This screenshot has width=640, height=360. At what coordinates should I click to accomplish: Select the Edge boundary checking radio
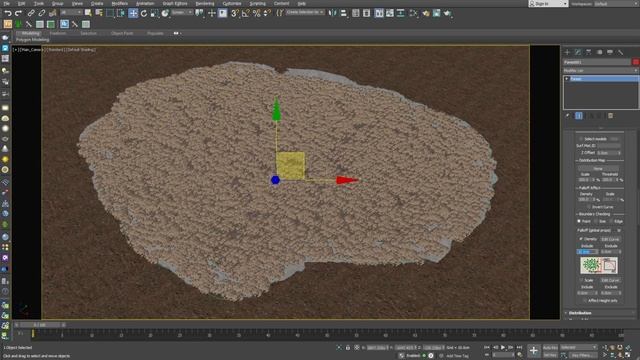pyautogui.click(x=611, y=221)
